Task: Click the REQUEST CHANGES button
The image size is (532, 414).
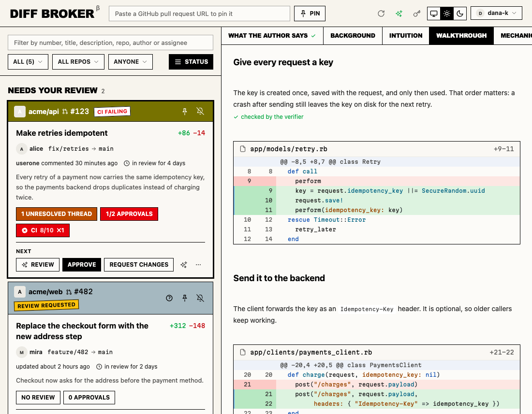Action: pyautogui.click(x=139, y=265)
